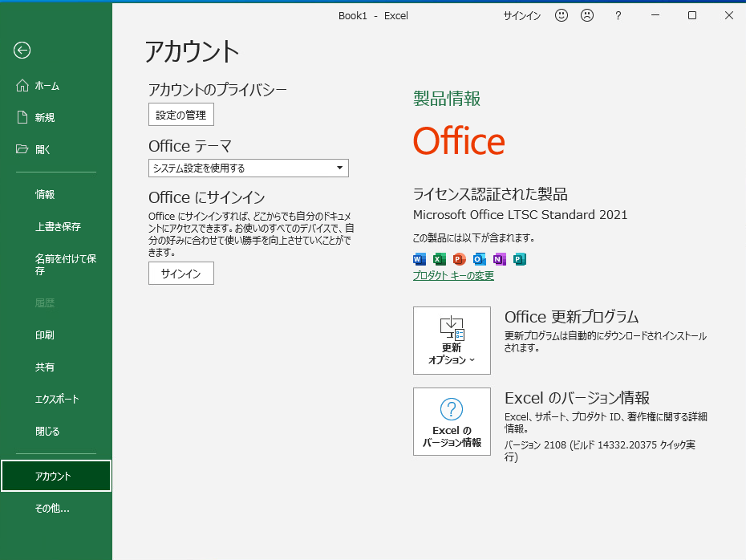Click the frowning face feedback icon
Viewport: 746px width, 560px height.
(x=586, y=15)
